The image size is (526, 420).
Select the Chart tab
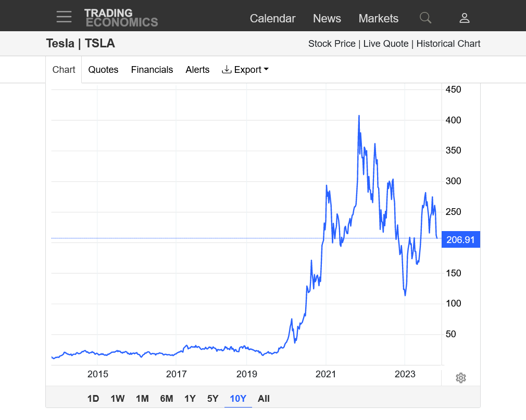(x=64, y=70)
